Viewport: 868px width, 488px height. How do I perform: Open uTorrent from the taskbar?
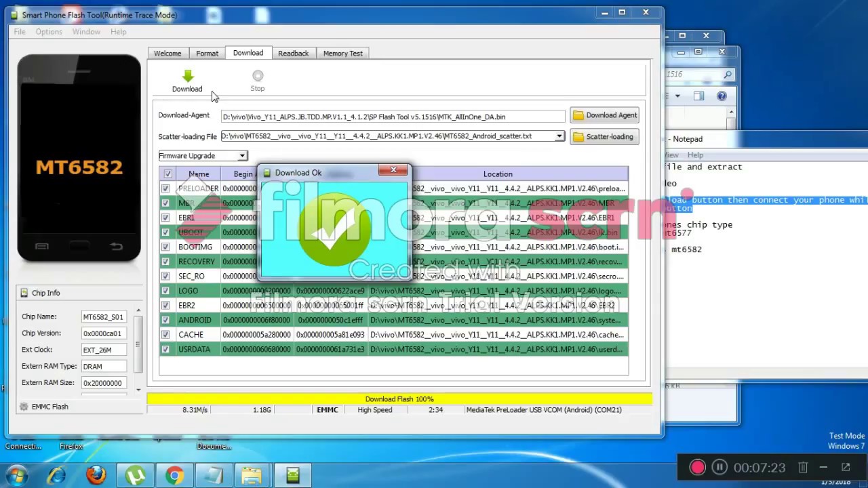(x=135, y=476)
